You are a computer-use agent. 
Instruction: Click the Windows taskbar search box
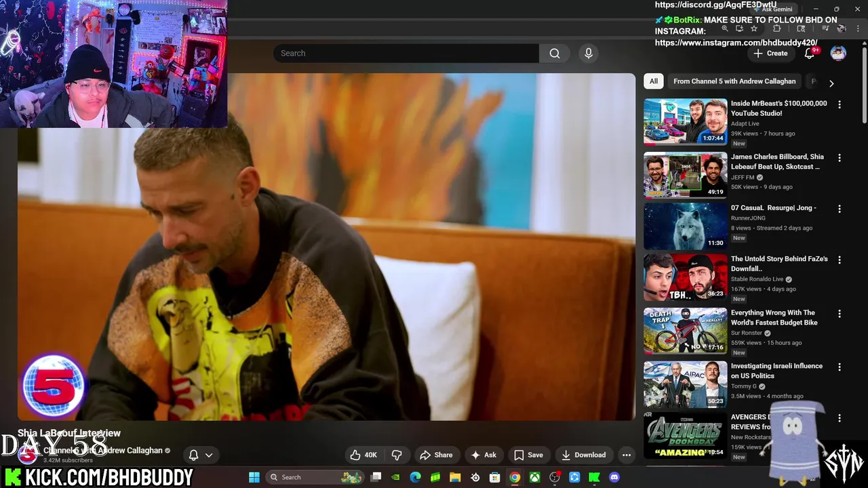315,477
